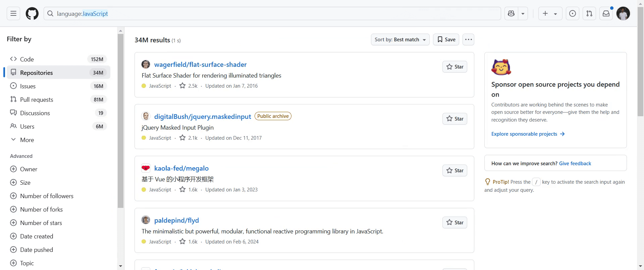Add Date pushed filter
The image size is (644, 270).
point(58,250)
